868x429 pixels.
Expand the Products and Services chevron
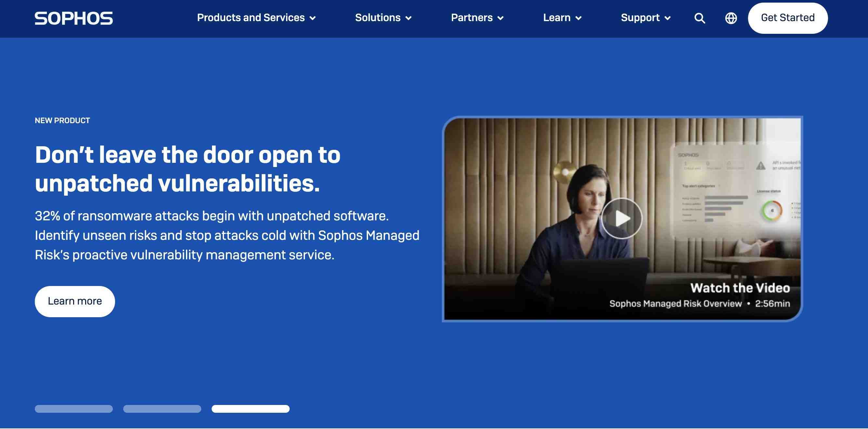coord(313,18)
